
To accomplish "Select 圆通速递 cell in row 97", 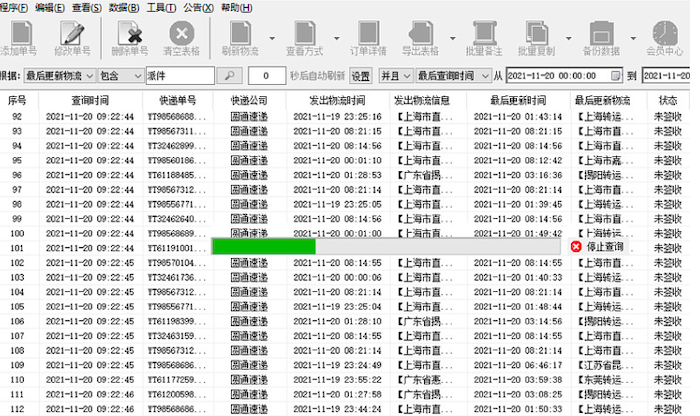I will tap(249, 190).
